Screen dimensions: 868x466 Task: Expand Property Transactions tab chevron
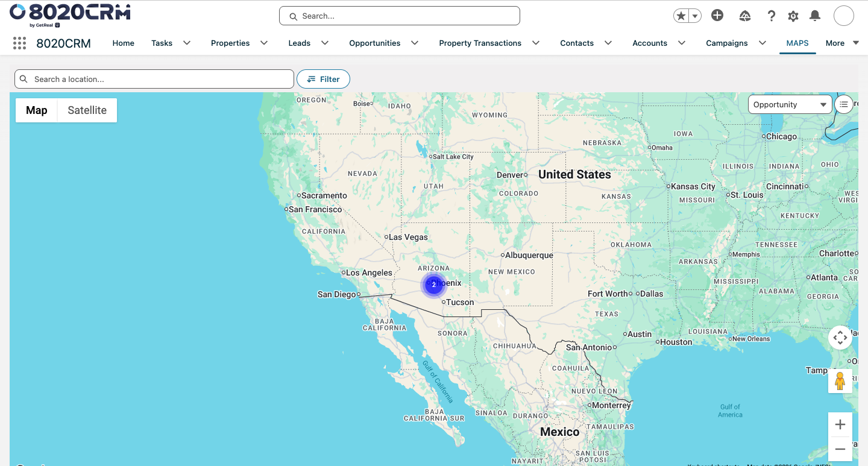point(536,43)
